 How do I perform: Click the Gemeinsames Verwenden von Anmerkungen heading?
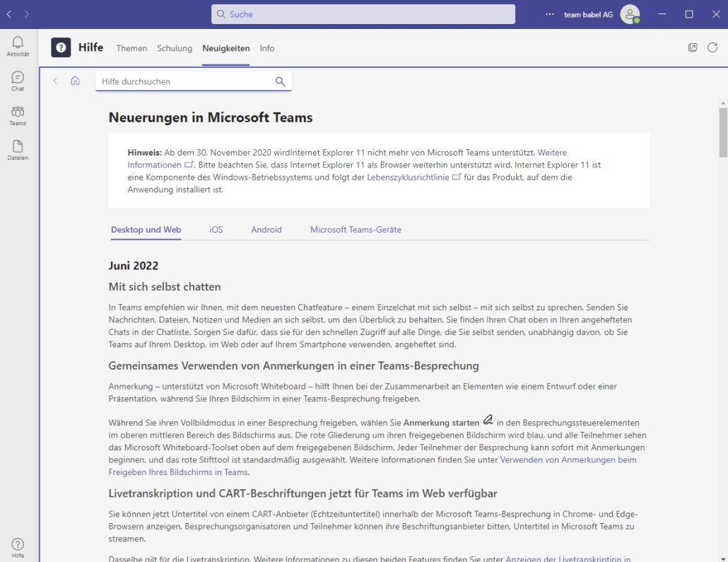click(293, 365)
